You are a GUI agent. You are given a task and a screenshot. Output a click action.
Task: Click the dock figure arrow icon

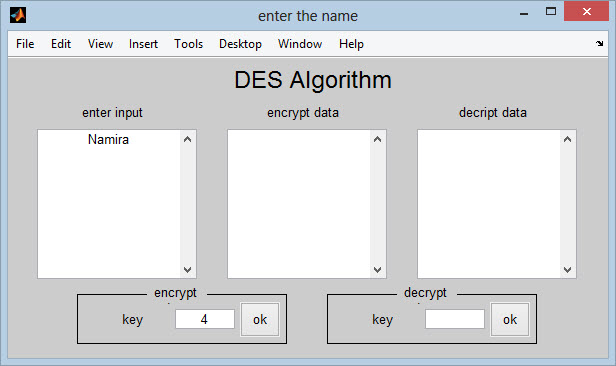(600, 44)
